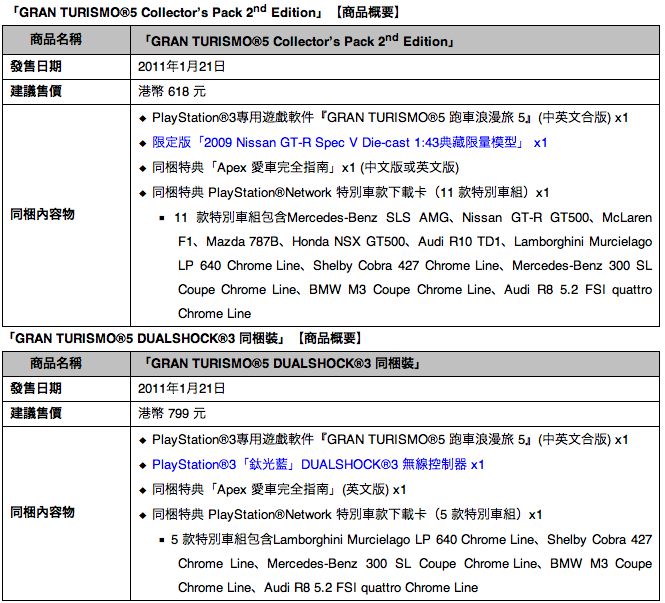Viewport: 665px width, 603px height.
Task: Click the line starting 5 款特別車組包含Lamborghini Murcielago
Action: coord(411,539)
